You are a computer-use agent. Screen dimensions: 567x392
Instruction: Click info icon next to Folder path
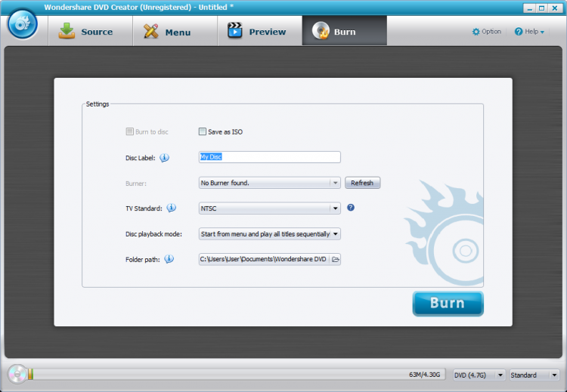[169, 258]
